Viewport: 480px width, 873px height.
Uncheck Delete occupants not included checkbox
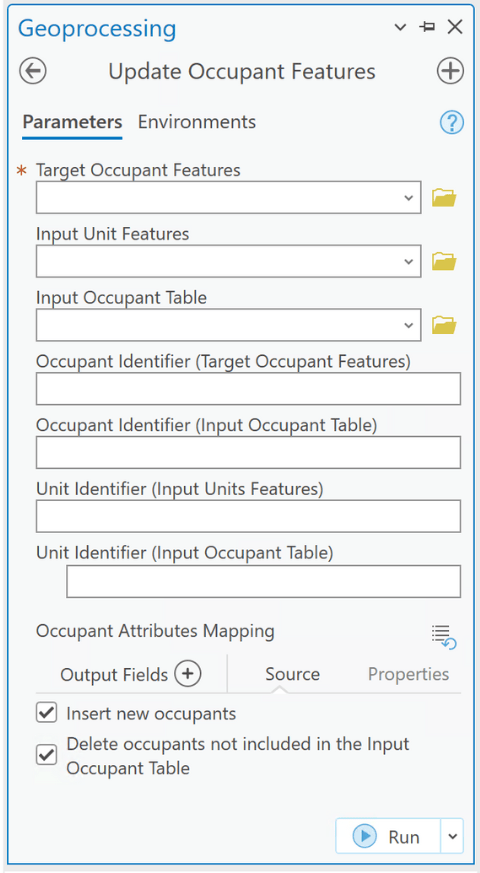point(46,756)
